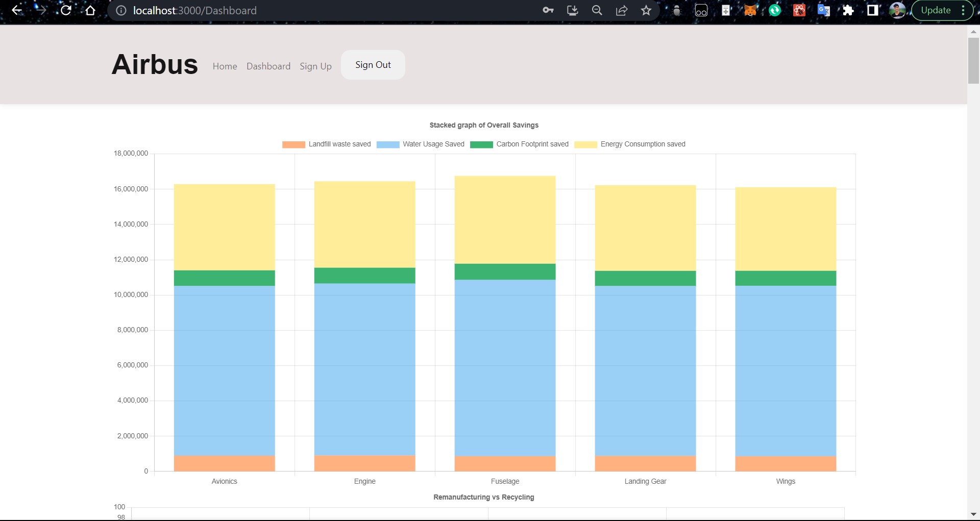Open the MetaMask fox extension
The width and height of the screenshot is (980, 521).
tap(750, 10)
